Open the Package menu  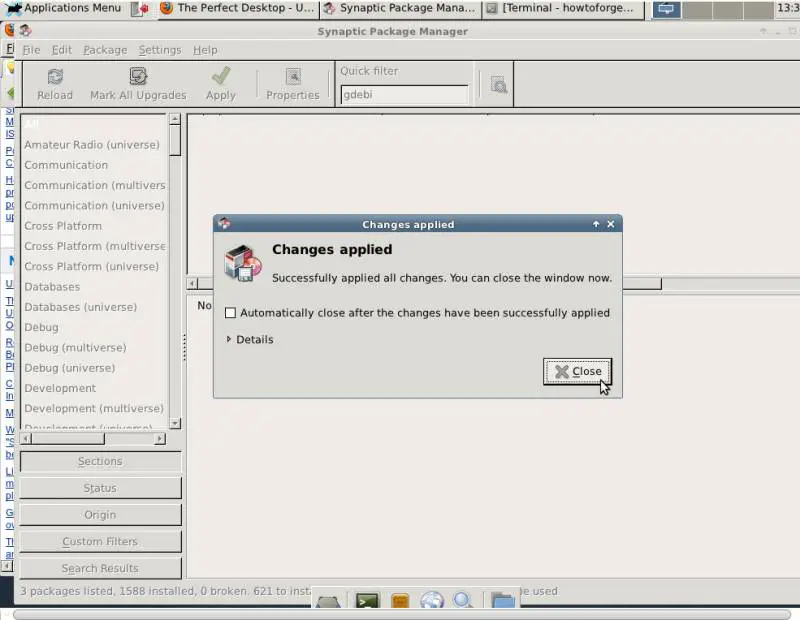104,50
